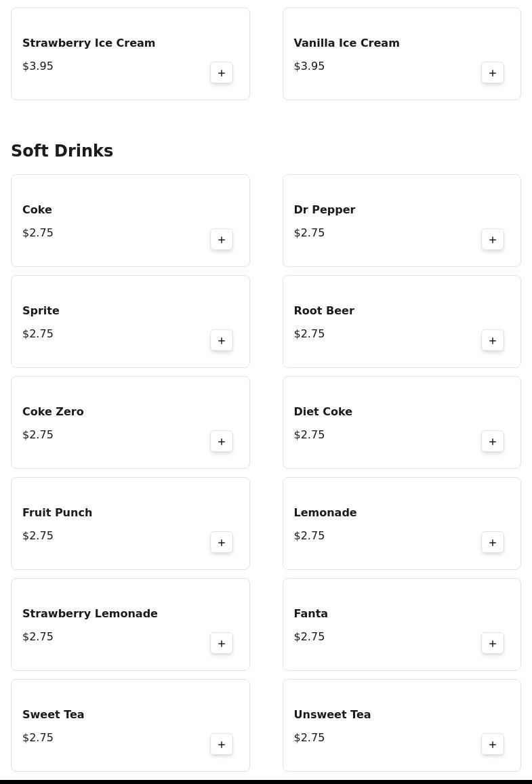Click the Fanta item name
The height and width of the screenshot is (784, 532).
pyautogui.click(x=311, y=613)
